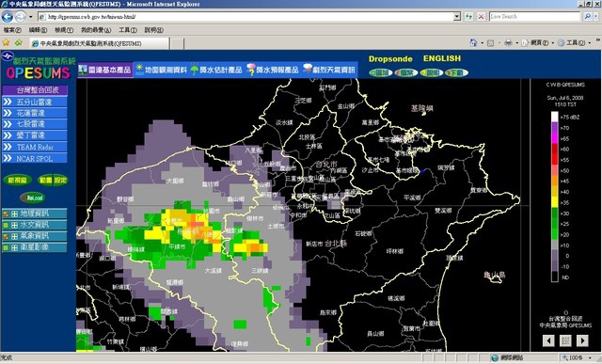The height and width of the screenshot is (364, 602).
Task: Click the double-arrow icon beside 五分山雷達
Action: pyautogui.click(x=8, y=102)
